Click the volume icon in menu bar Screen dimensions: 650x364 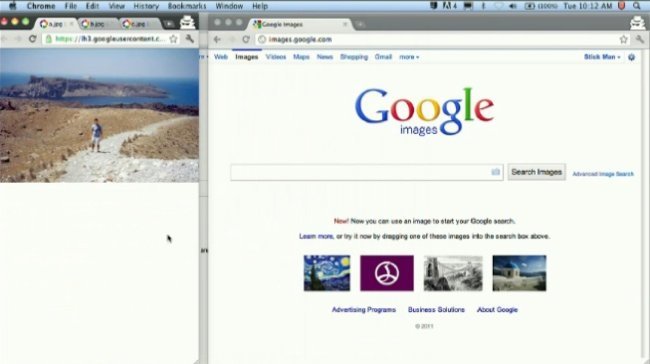[x=513, y=6]
